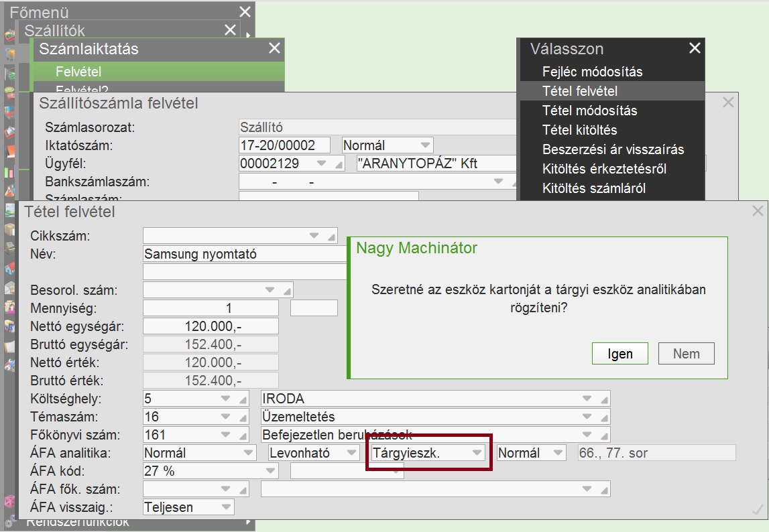Click the Név field with Samsung nyomtató

point(245,254)
